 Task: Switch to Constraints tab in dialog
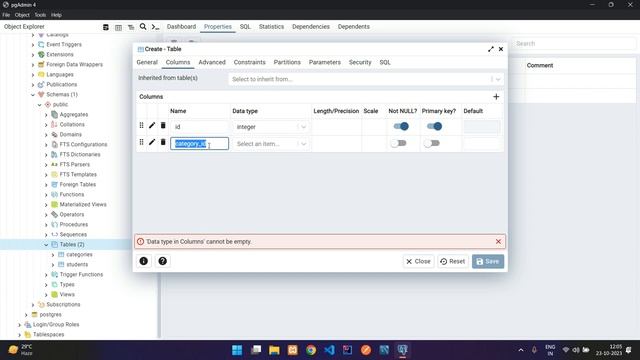coord(249,62)
